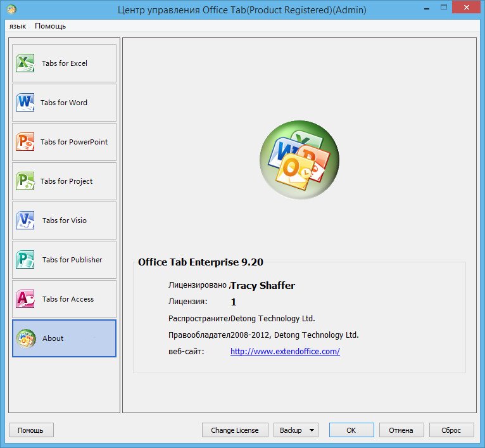Click the Detong Technology Ltd. distributor text
Viewport: 485px width, 448px height.
coord(272,319)
